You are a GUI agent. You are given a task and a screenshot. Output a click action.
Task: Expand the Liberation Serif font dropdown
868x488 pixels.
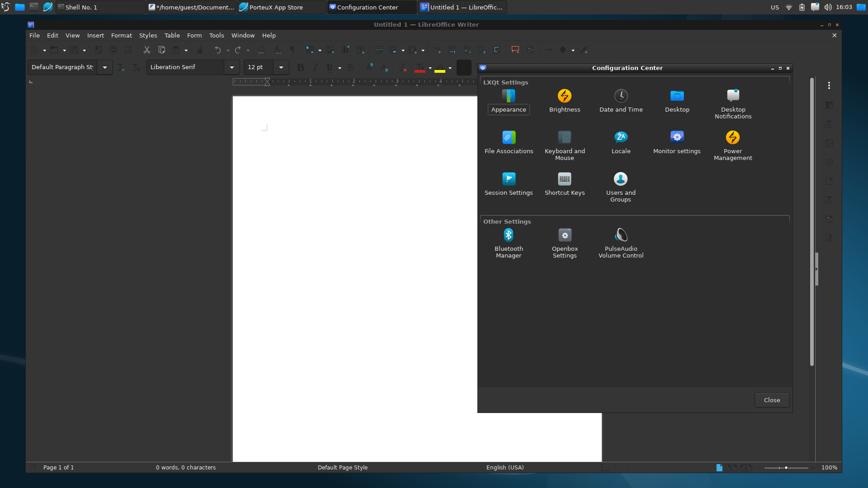click(232, 67)
